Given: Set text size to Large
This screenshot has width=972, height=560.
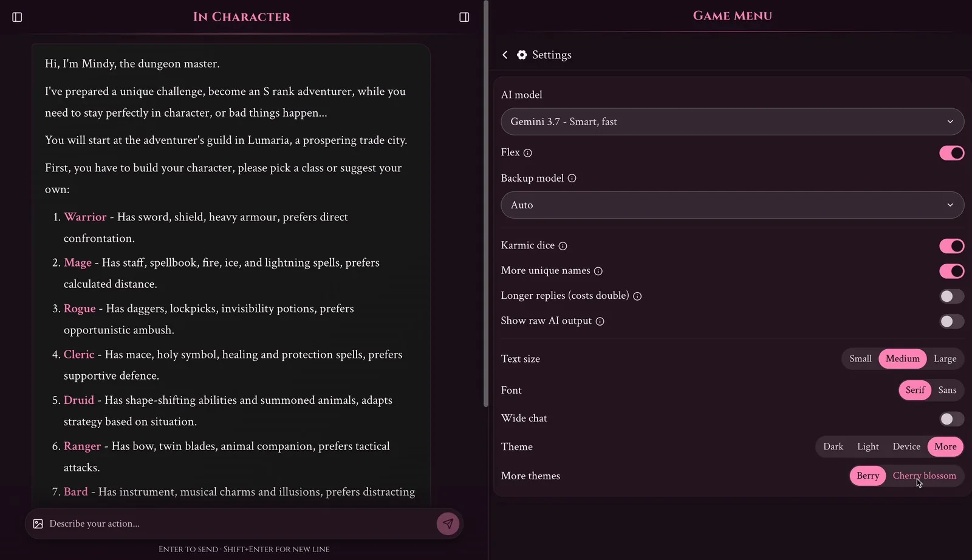Looking at the screenshot, I should (945, 359).
